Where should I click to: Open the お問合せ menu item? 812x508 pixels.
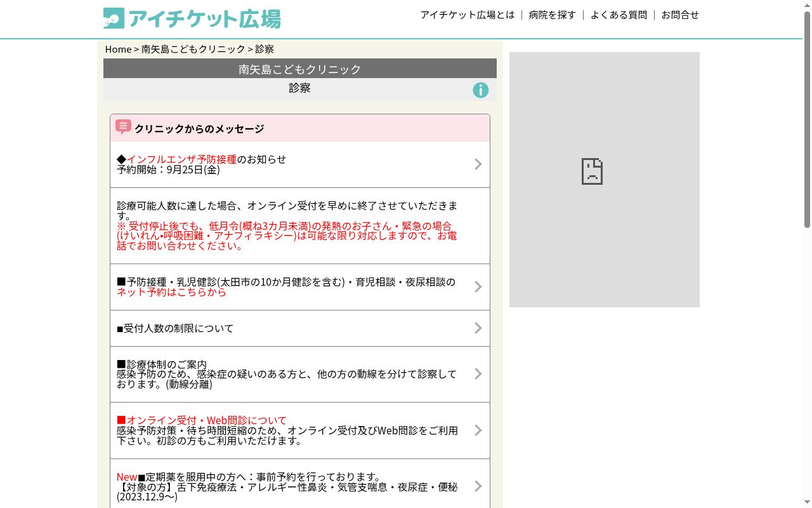(680, 15)
